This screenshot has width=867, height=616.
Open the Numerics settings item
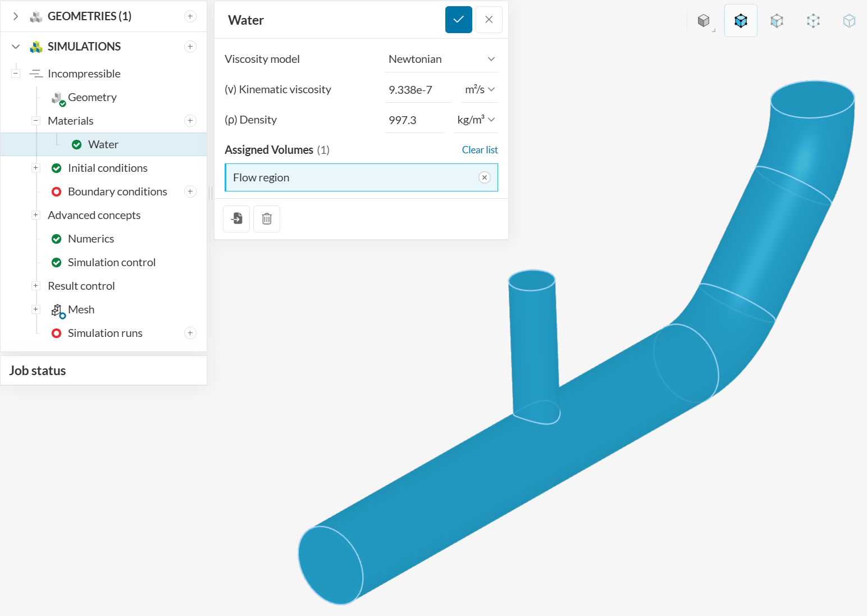click(91, 239)
